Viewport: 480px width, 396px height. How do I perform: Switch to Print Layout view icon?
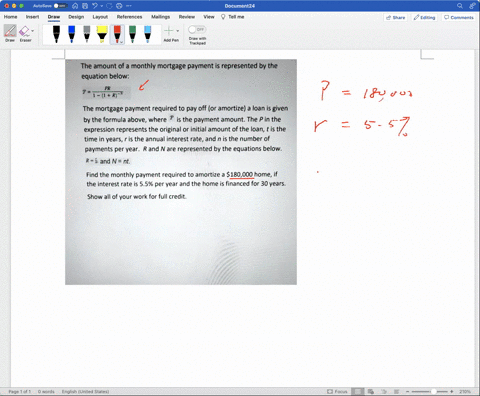click(x=358, y=391)
